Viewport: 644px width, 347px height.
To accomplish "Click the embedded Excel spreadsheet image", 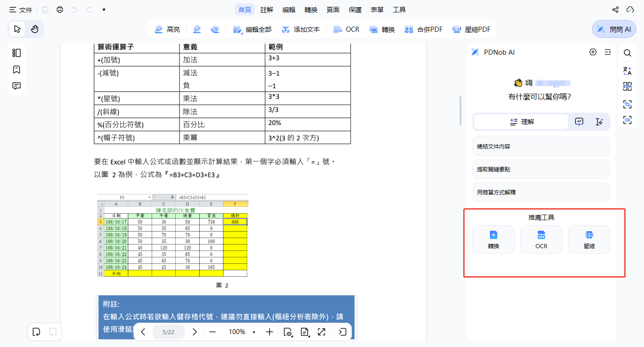I will [x=172, y=235].
